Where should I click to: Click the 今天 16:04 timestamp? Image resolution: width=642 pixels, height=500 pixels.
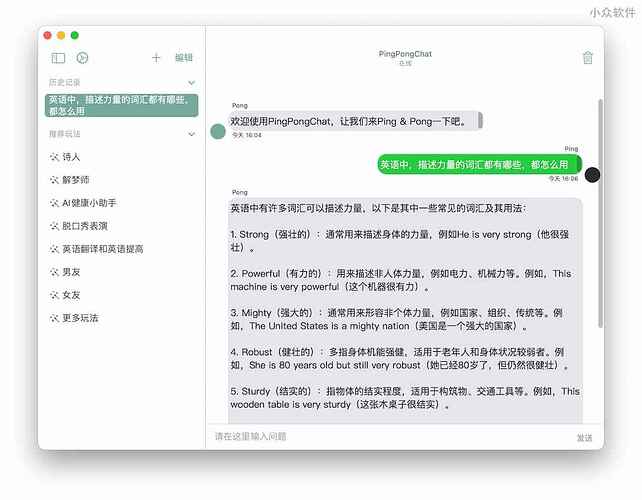246,135
